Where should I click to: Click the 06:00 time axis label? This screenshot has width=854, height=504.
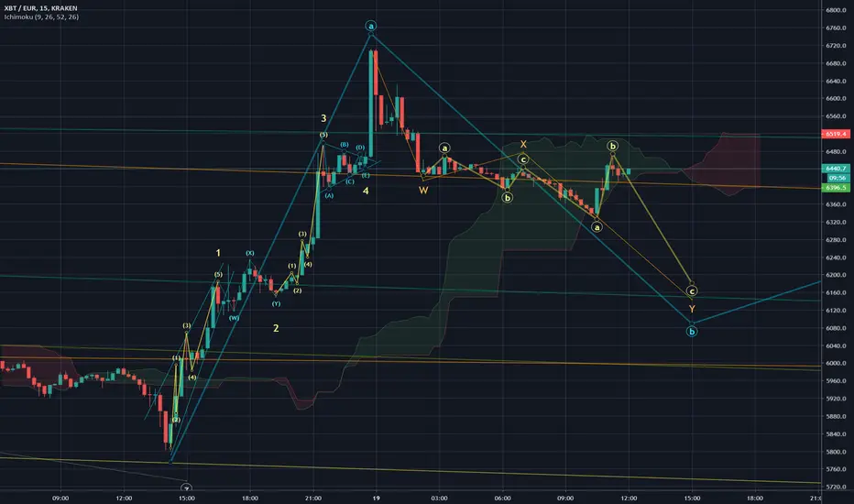pos(502,498)
